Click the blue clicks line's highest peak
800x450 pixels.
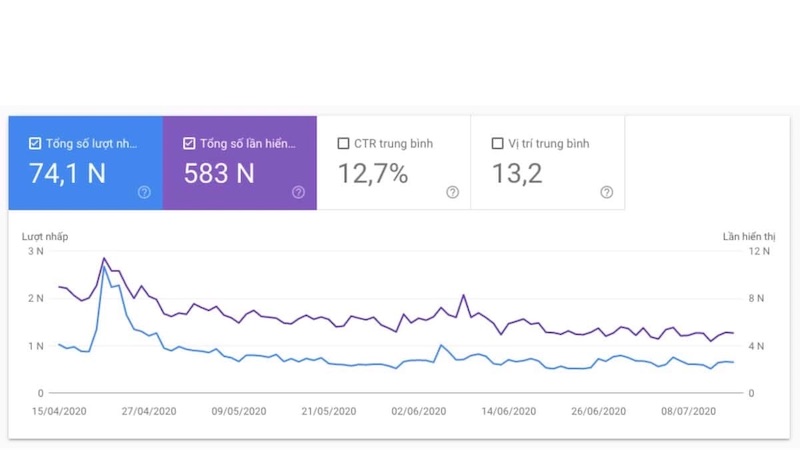104,266
